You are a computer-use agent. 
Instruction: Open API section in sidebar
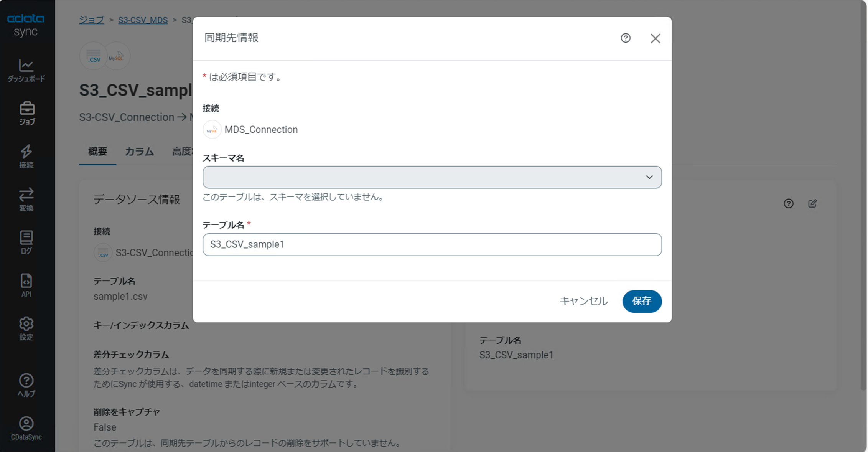pyautogui.click(x=26, y=286)
